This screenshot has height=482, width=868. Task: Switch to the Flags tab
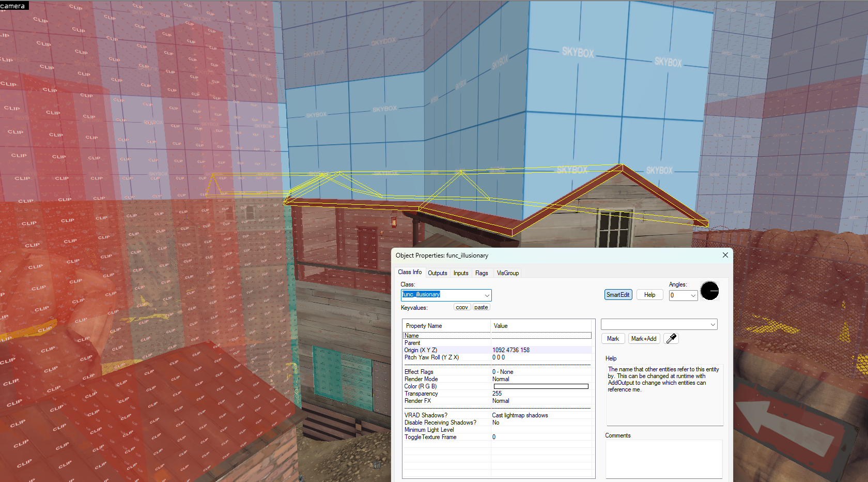point(482,273)
